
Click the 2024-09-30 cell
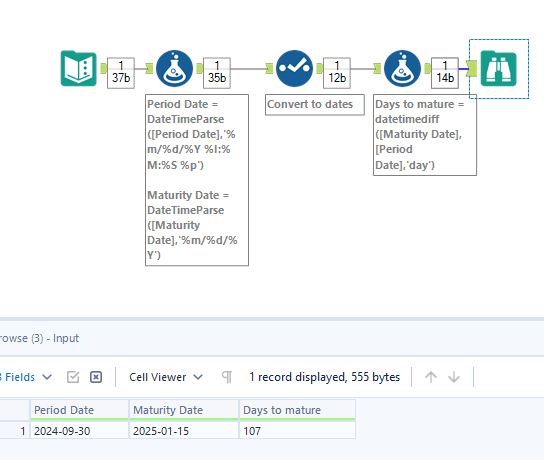pyautogui.click(x=79, y=431)
